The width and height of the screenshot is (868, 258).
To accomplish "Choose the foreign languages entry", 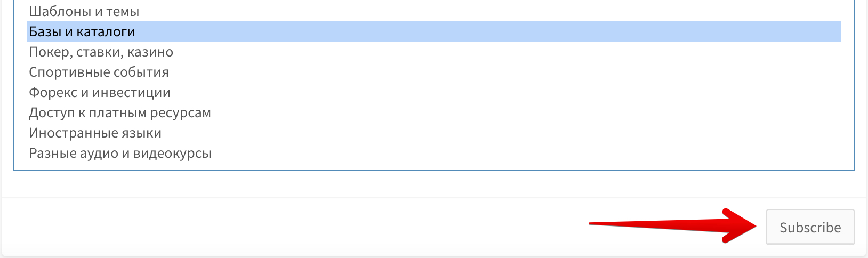I will 95,133.
